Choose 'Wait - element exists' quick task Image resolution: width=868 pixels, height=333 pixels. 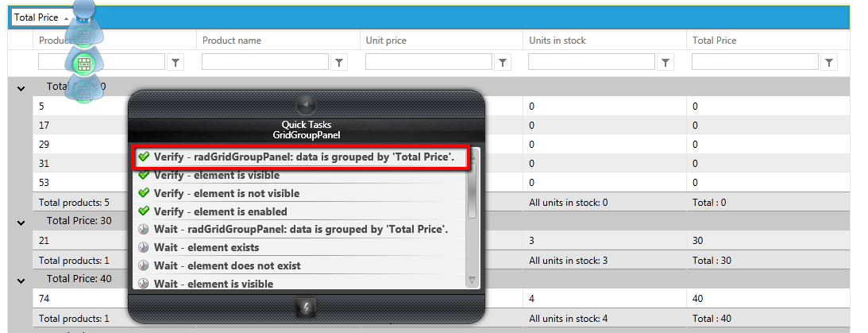[x=206, y=247]
